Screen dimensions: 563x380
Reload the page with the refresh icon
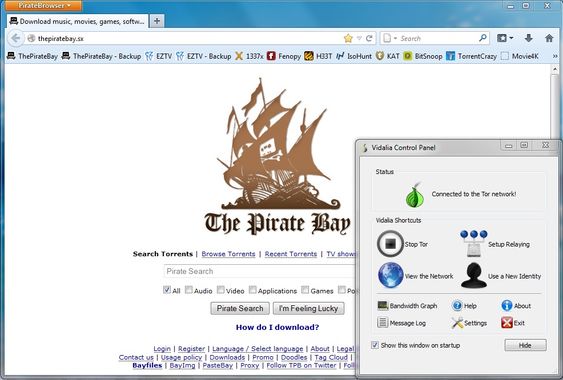[369, 38]
